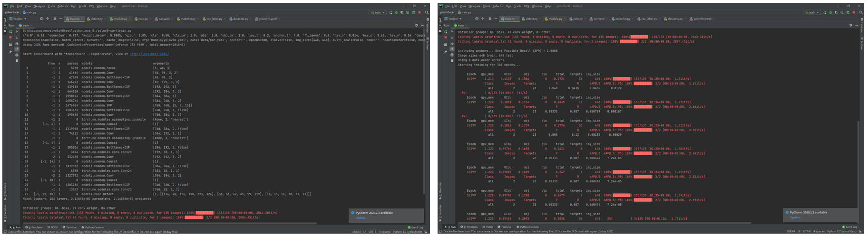Viewport: 868px width, 236px height.
Task: Expand the Project view dropdown in right window
Action: click(452, 19)
